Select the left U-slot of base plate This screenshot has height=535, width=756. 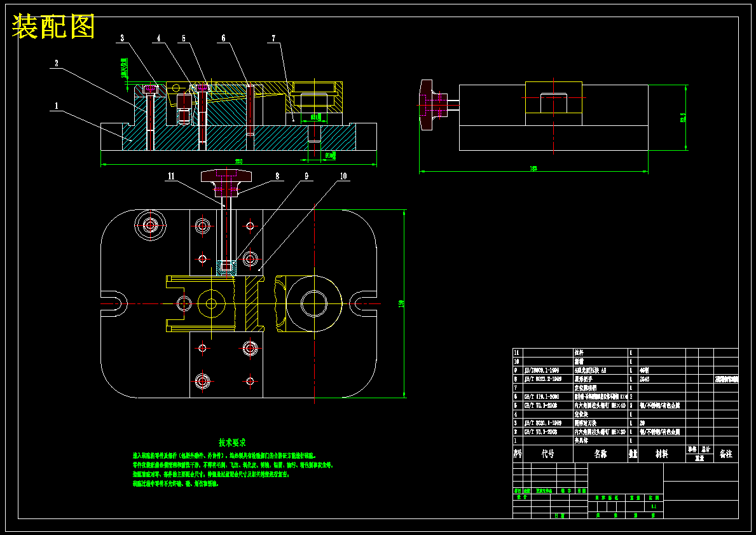[114, 304]
